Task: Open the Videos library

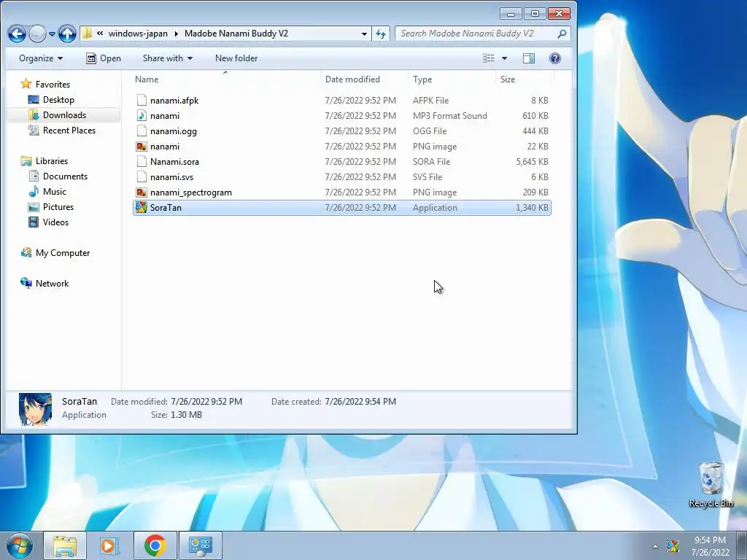Action: (55, 222)
